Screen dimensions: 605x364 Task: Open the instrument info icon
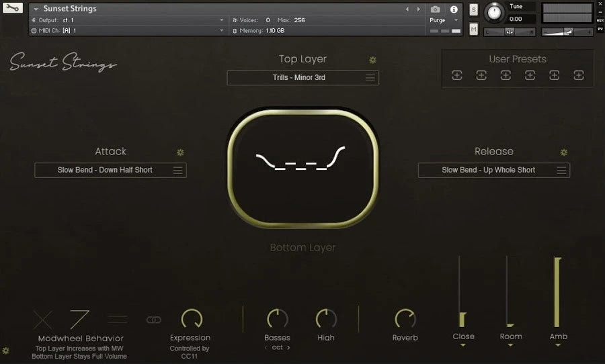click(x=454, y=9)
